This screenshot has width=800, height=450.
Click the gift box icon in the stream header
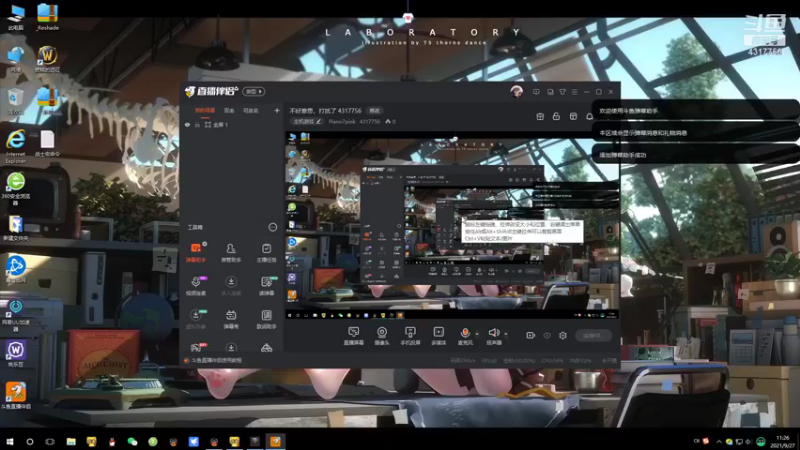540,116
